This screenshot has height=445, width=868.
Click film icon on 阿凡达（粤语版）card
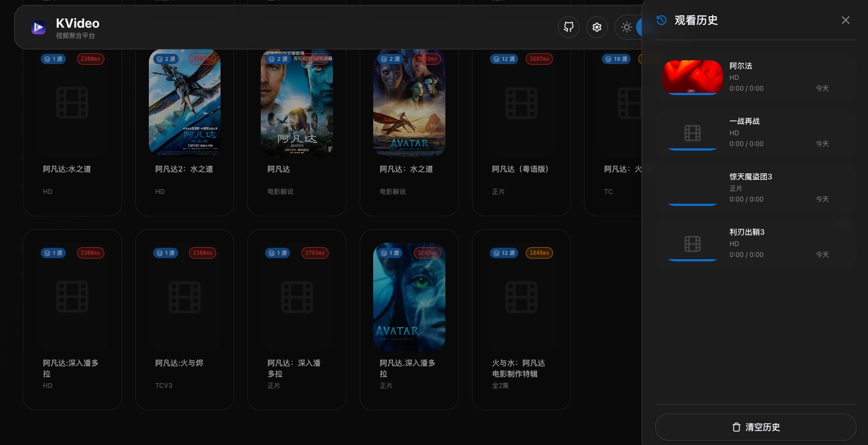(521, 103)
